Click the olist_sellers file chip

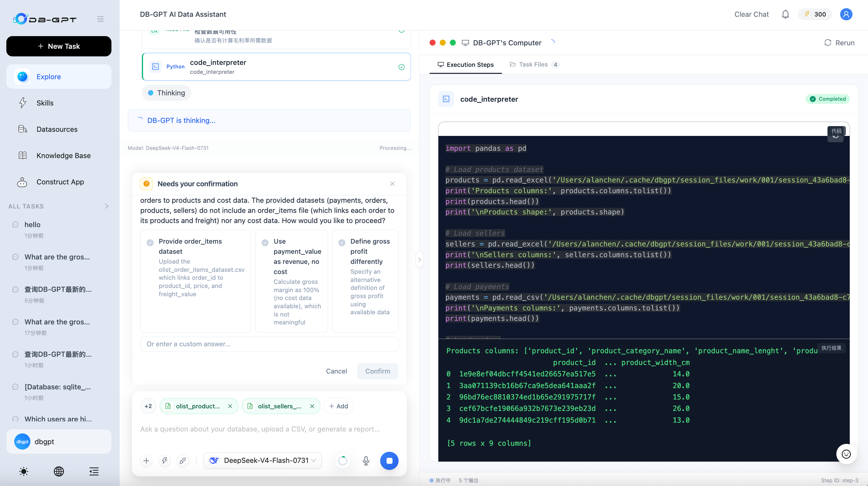(281, 406)
